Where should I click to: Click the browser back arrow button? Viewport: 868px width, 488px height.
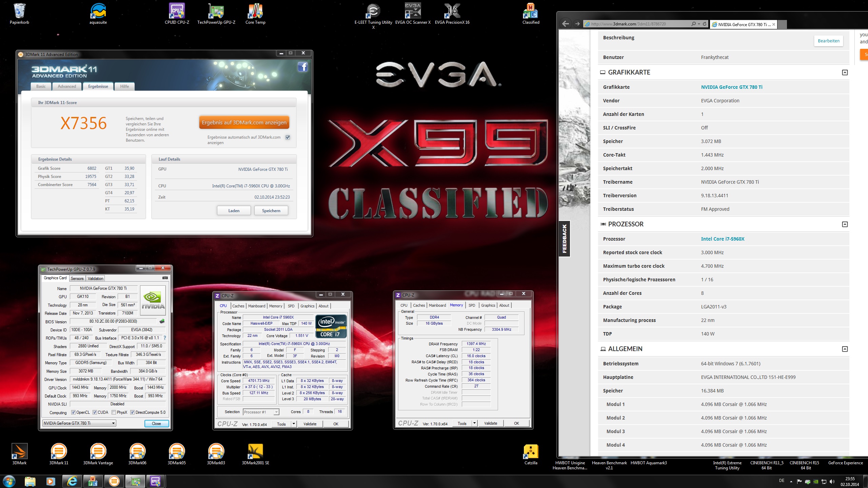tap(565, 24)
